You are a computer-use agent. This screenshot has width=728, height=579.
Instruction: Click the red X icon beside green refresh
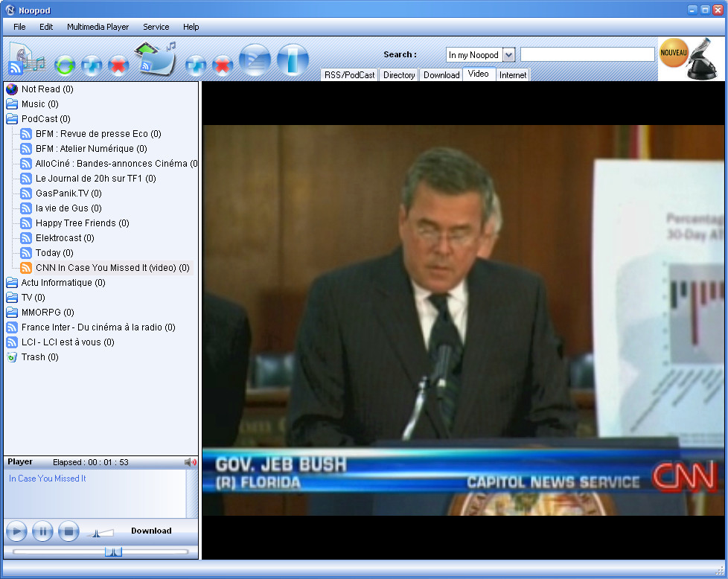(118, 65)
